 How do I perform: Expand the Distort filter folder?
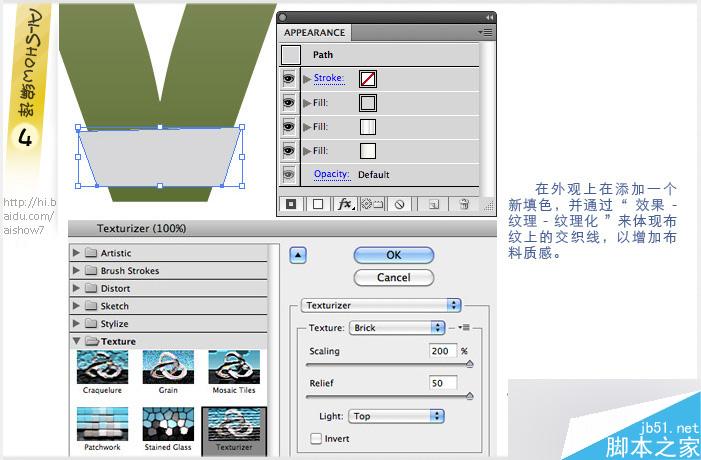[76, 288]
